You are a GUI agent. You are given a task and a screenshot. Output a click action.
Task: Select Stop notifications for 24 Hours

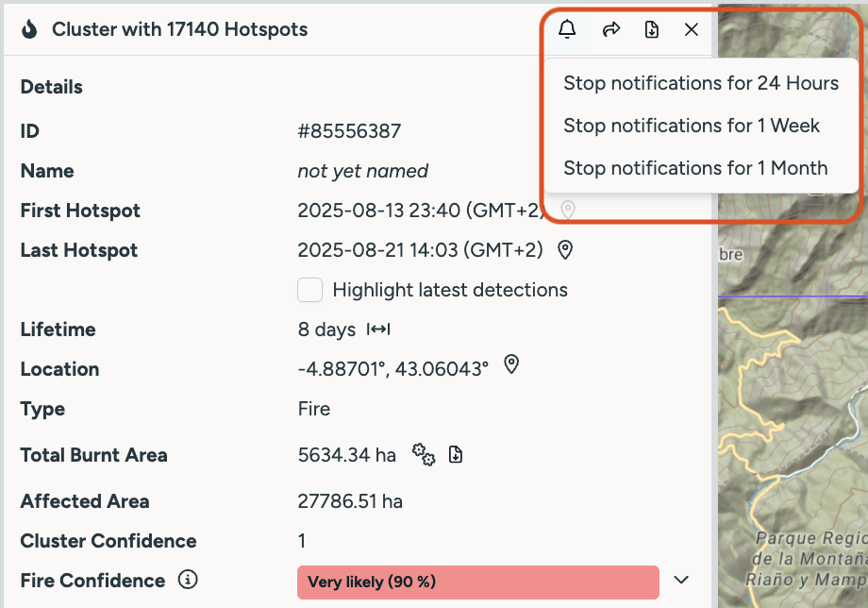[x=701, y=83]
